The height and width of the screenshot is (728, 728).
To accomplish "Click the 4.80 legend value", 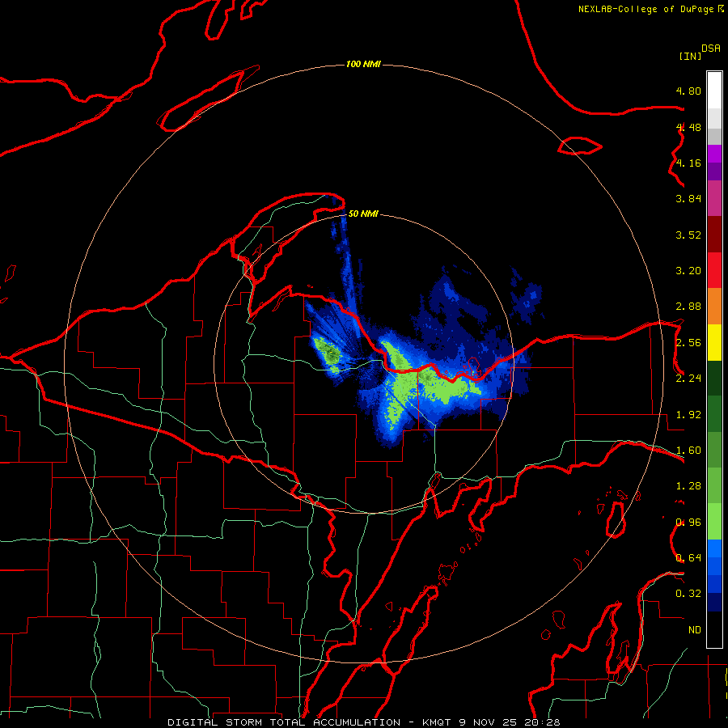I will click(x=688, y=91).
